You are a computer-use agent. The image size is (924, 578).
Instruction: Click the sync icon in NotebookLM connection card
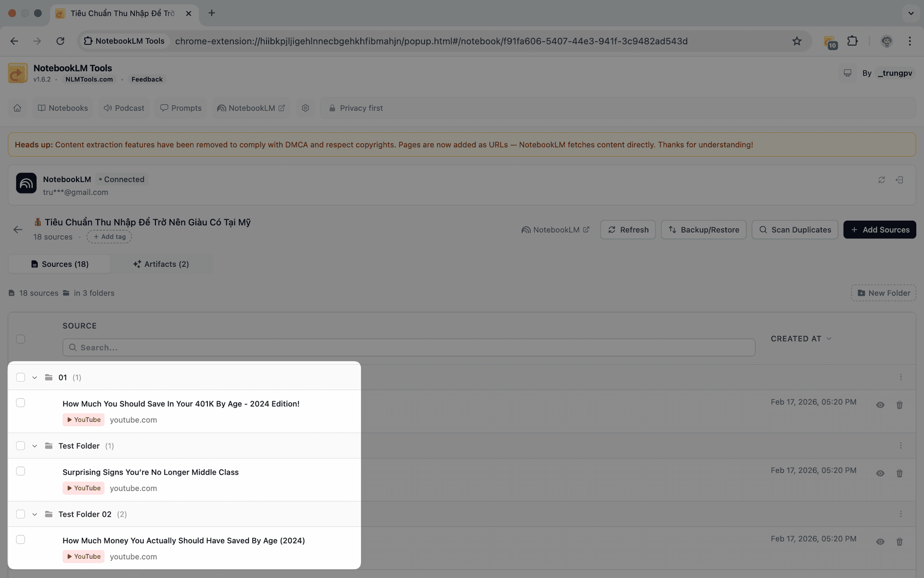click(x=881, y=180)
